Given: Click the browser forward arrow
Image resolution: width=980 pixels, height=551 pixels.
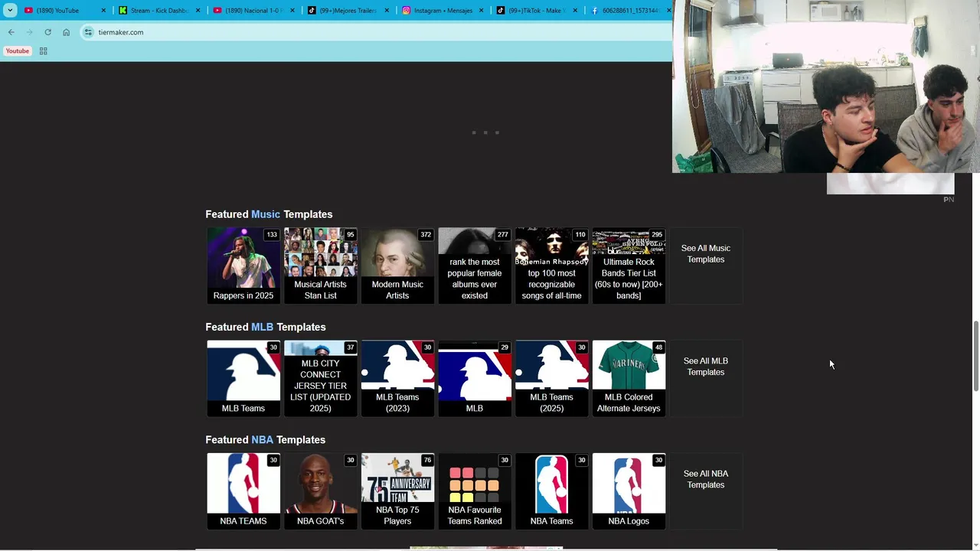Looking at the screenshot, I should [x=29, y=32].
